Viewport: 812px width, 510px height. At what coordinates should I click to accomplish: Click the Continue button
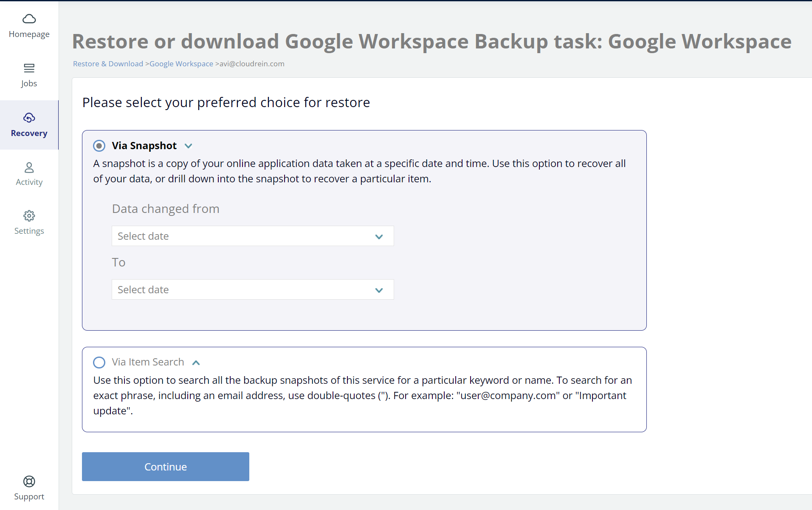pyautogui.click(x=166, y=467)
